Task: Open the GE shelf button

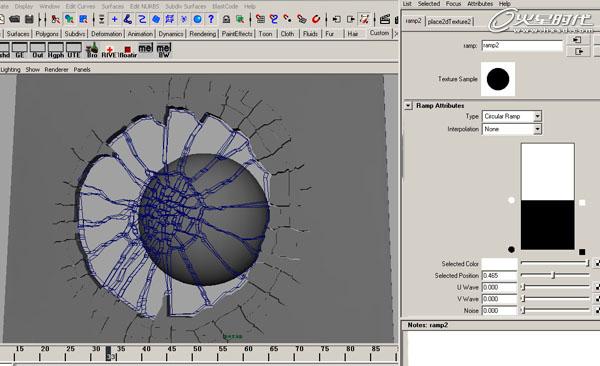Action: (x=20, y=50)
